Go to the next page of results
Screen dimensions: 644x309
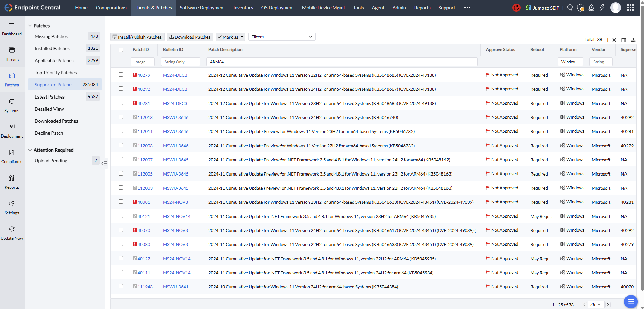click(608, 305)
